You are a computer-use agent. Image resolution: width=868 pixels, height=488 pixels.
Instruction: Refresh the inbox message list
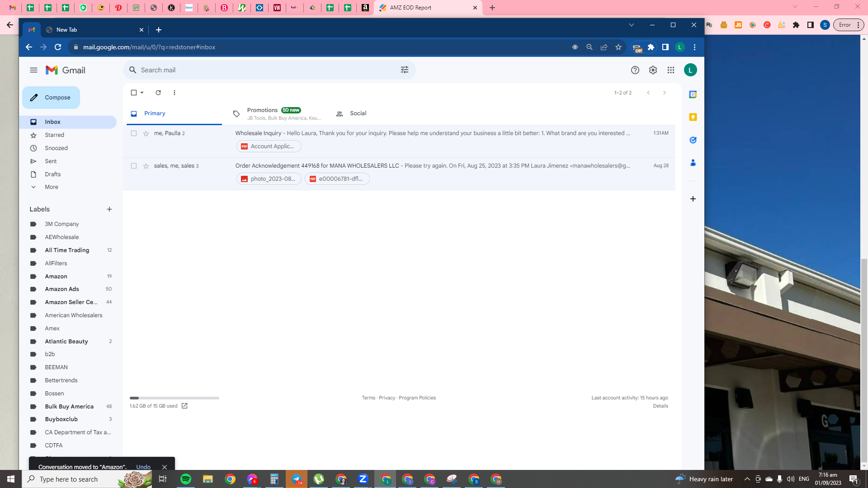158,93
